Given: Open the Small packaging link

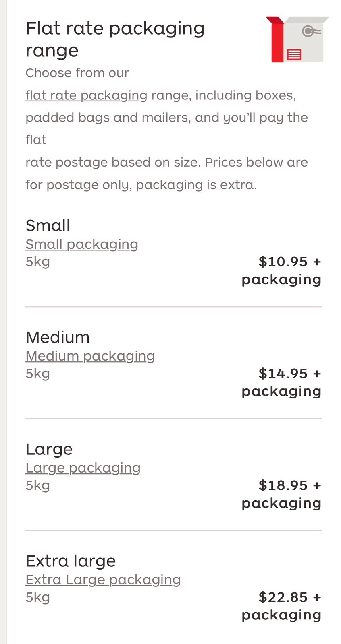Looking at the screenshot, I should 82,244.
